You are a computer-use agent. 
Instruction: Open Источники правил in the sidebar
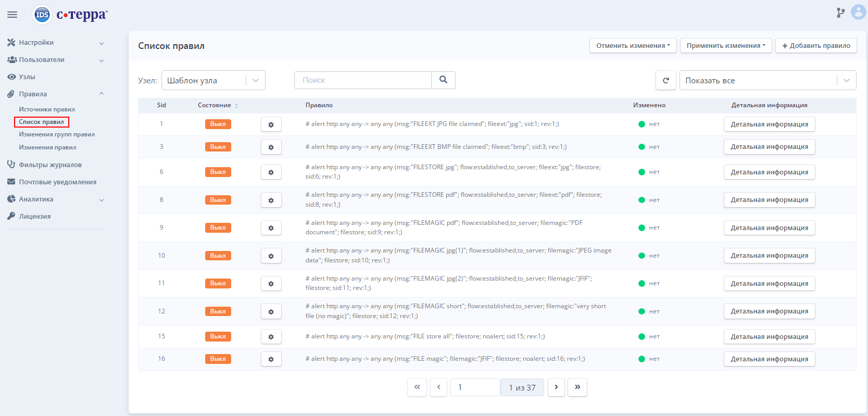[47, 109]
